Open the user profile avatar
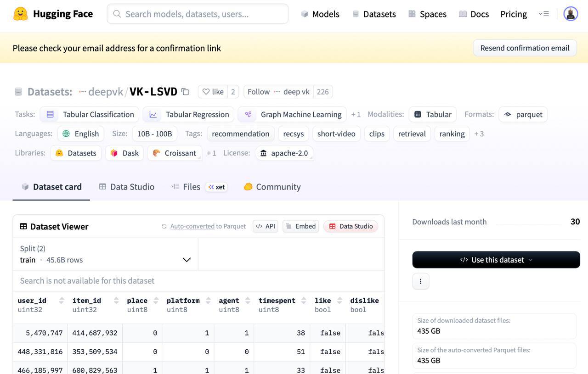Image resolution: width=588 pixels, height=374 pixels. (571, 14)
